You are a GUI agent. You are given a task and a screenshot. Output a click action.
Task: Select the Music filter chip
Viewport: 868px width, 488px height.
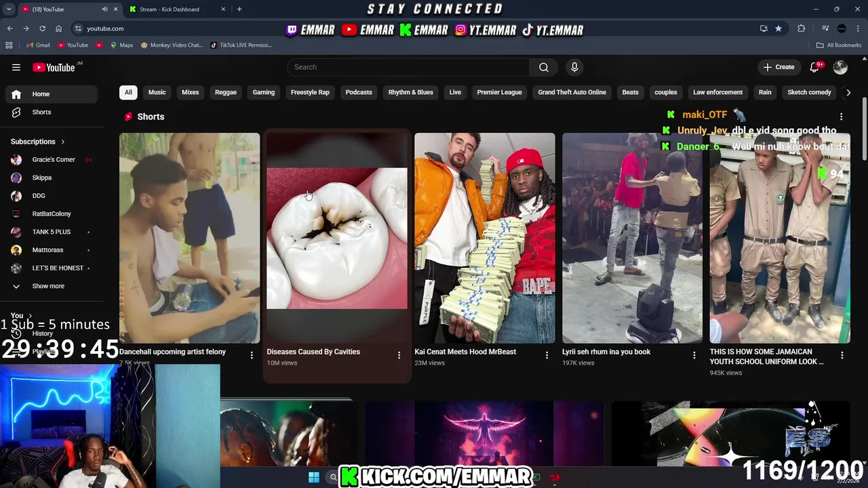coord(157,92)
